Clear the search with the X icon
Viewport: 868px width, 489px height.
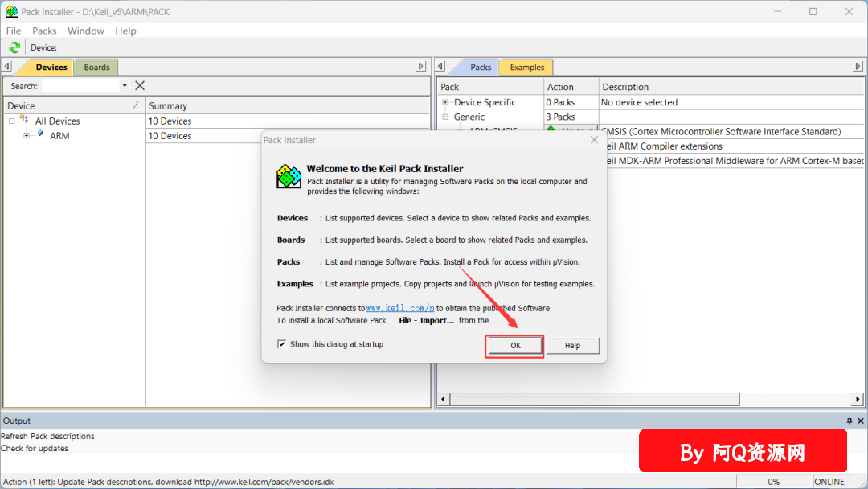[140, 86]
